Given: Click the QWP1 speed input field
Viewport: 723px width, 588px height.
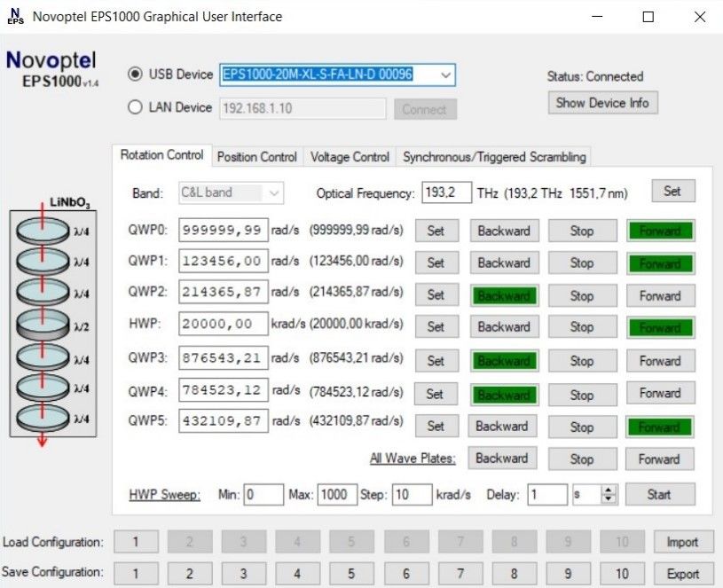Looking at the screenshot, I should 224,262.
